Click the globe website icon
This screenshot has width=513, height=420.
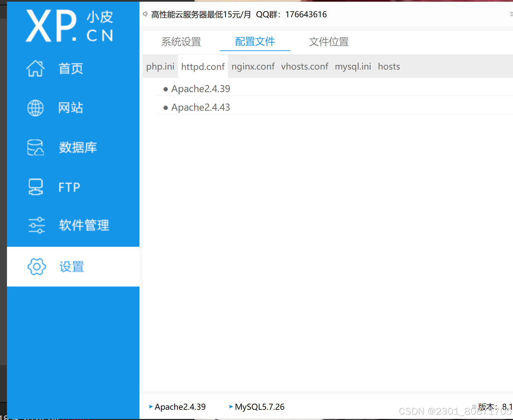(35, 108)
